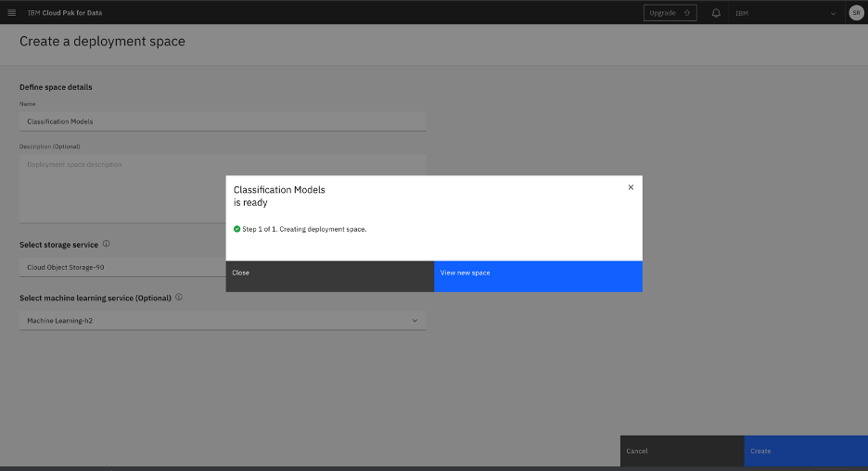Open the Cloud Object Storage-90 dropdown
The width and height of the screenshot is (868, 471).
(x=122, y=267)
